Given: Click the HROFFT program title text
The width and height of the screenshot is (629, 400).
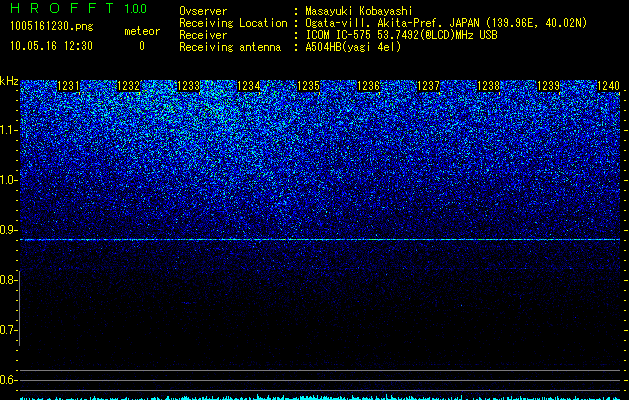Looking at the screenshot, I should pos(62,8).
